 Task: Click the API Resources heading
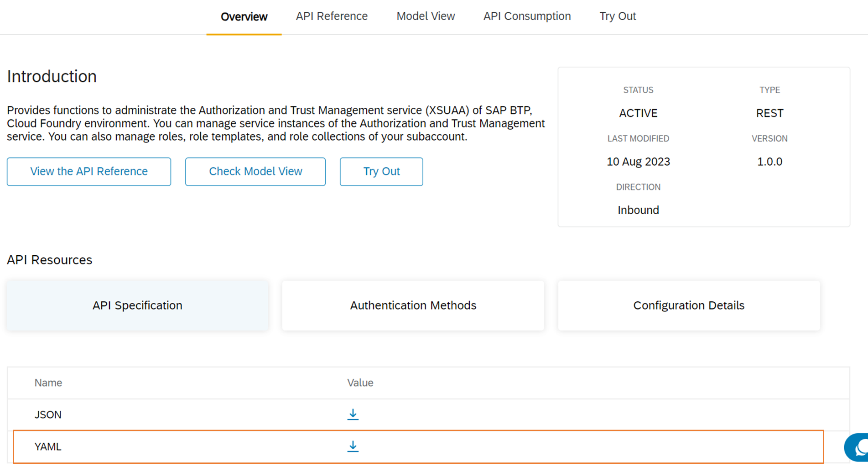pyautogui.click(x=50, y=260)
